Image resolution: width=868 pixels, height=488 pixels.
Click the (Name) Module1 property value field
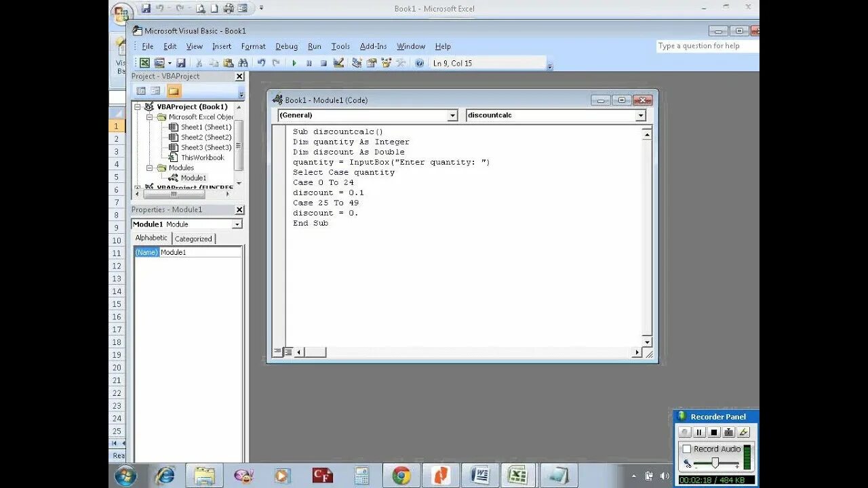(200, 252)
